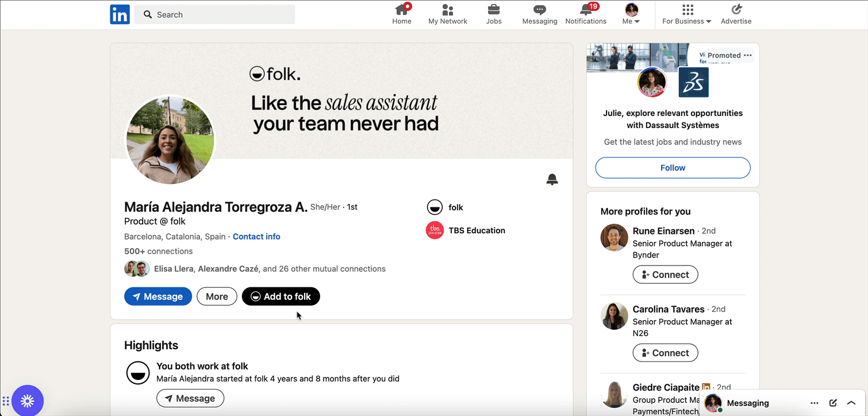This screenshot has height=416, width=868.
Task: Click the Me avatar in navbar
Action: (631, 10)
